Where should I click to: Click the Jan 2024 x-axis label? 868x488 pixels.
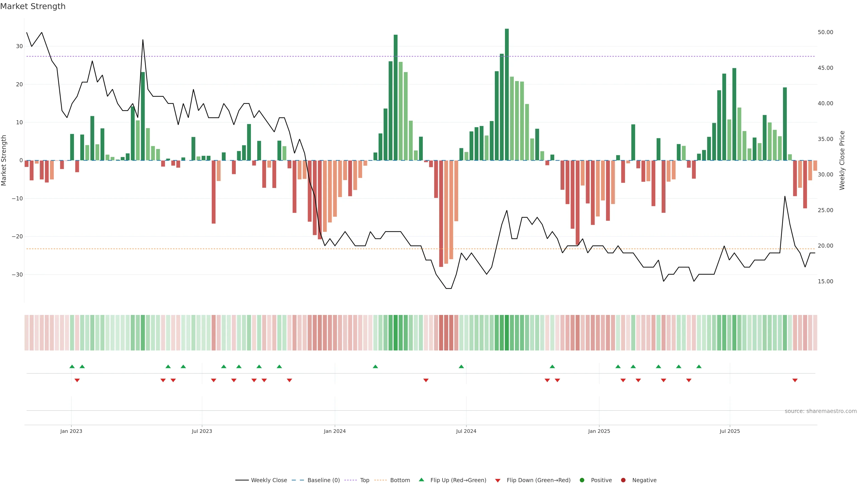click(x=335, y=431)
